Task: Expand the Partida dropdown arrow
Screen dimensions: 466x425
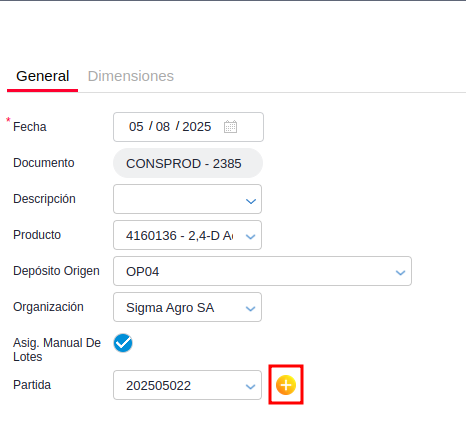Action: coord(251,387)
